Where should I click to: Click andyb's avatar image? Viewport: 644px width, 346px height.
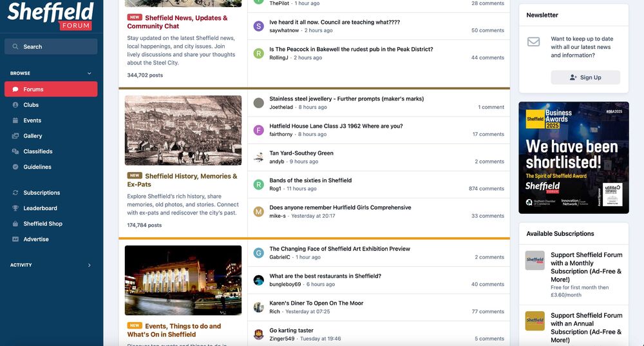(258, 157)
